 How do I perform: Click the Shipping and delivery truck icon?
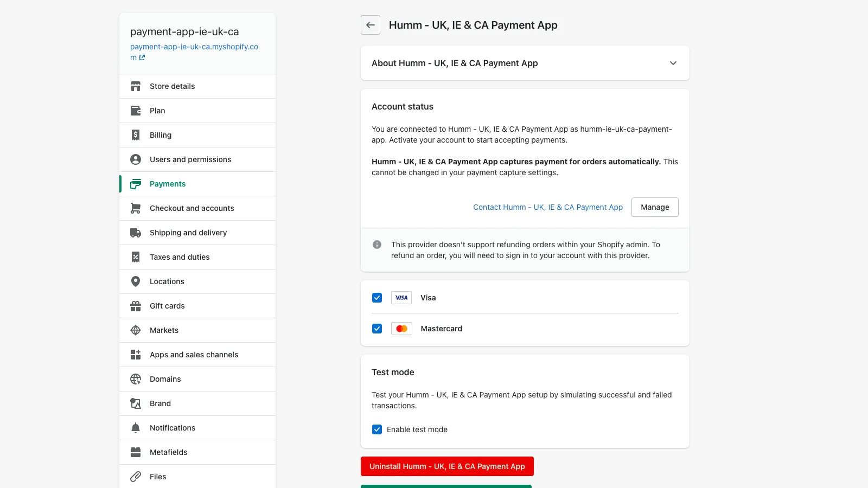(136, 233)
